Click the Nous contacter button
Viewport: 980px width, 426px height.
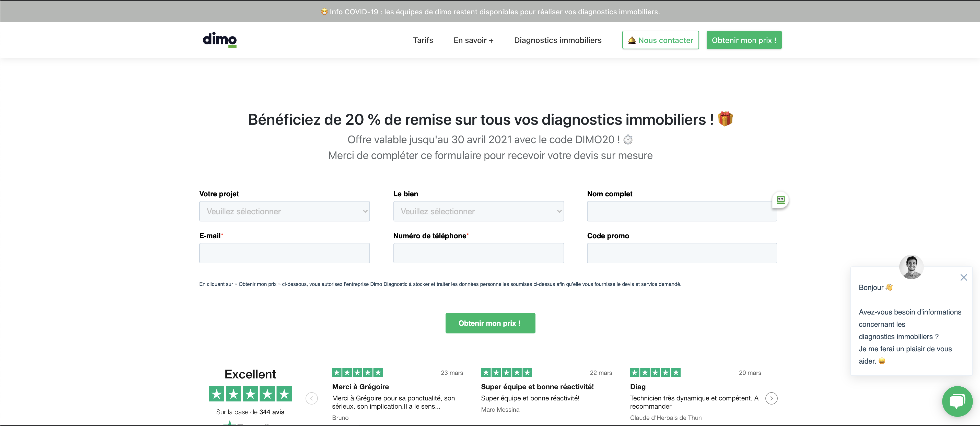660,40
